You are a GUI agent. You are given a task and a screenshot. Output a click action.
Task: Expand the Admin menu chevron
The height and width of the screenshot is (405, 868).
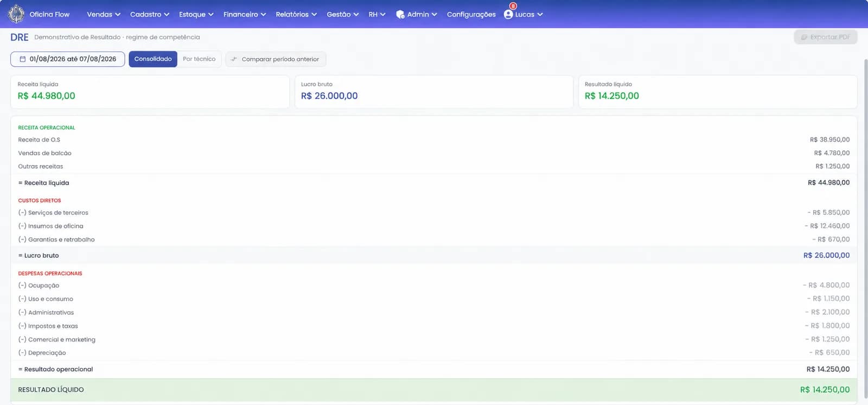tap(435, 15)
